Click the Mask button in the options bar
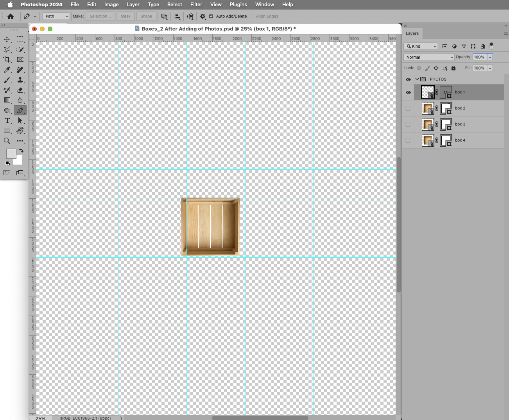 pos(125,16)
